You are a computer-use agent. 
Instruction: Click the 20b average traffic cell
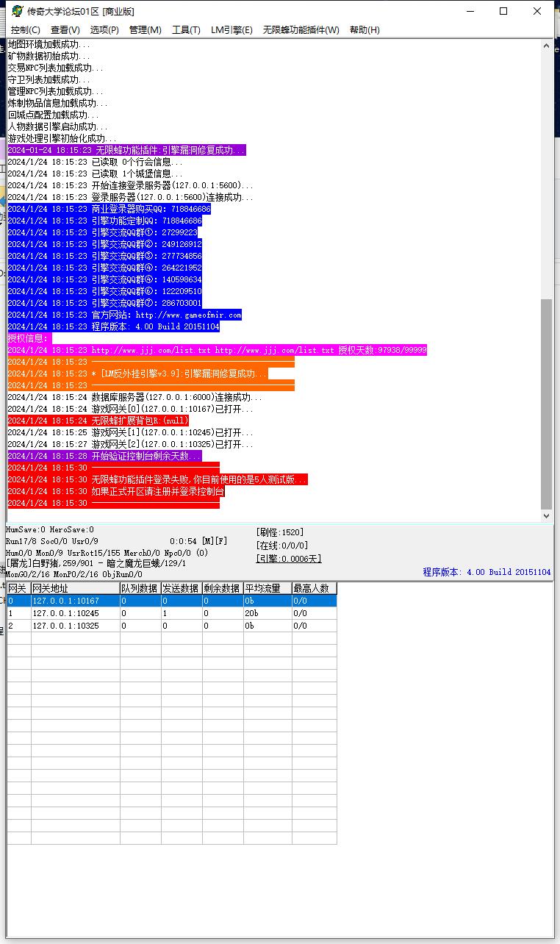tap(267, 613)
